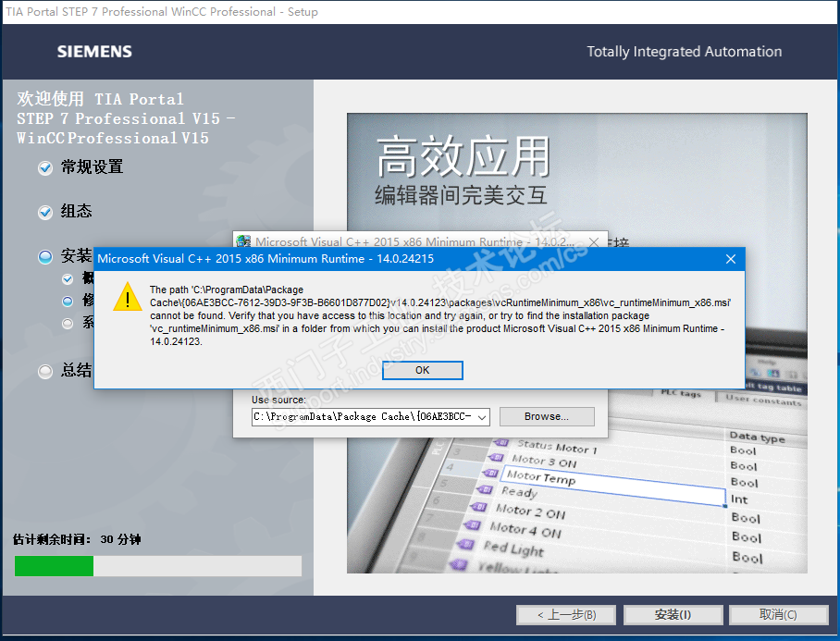Click the SIEMENS logo in header
The height and width of the screenshot is (641, 840).
click(94, 52)
